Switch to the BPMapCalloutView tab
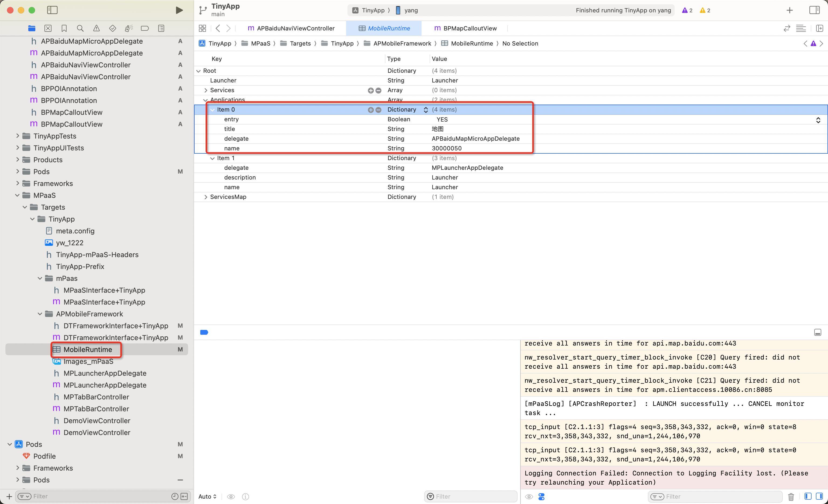The height and width of the screenshot is (504, 828). [x=466, y=28]
